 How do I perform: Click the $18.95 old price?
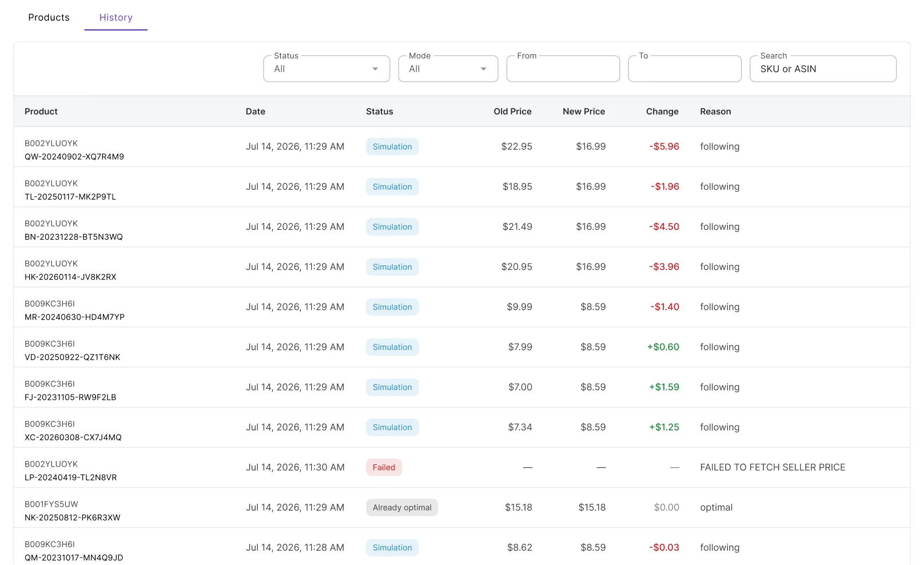(x=517, y=186)
